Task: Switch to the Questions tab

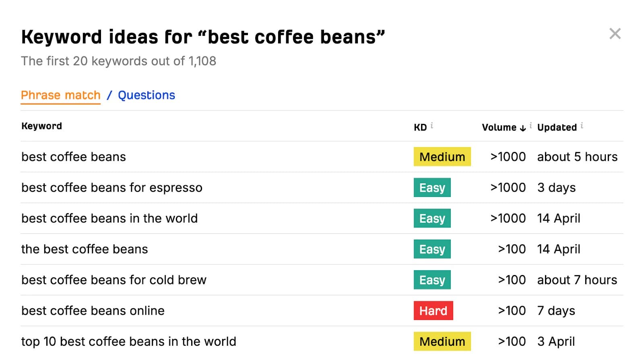Action: pyautogui.click(x=146, y=95)
